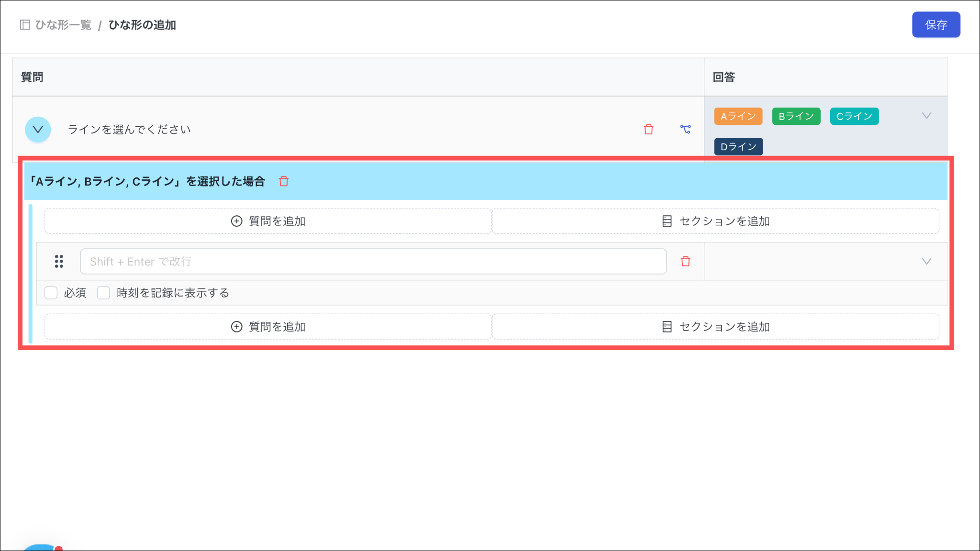Enable the 必須 checkbox

pyautogui.click(x=51, y=293)
